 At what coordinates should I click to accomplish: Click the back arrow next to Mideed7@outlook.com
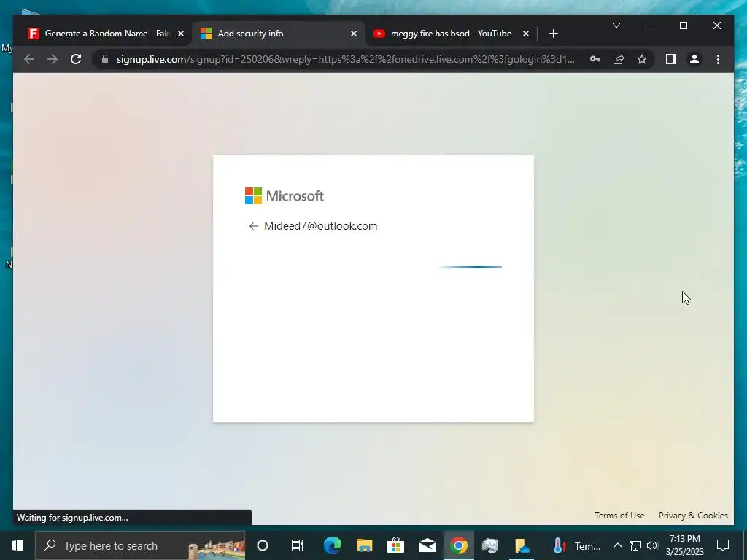coord(253,226)
